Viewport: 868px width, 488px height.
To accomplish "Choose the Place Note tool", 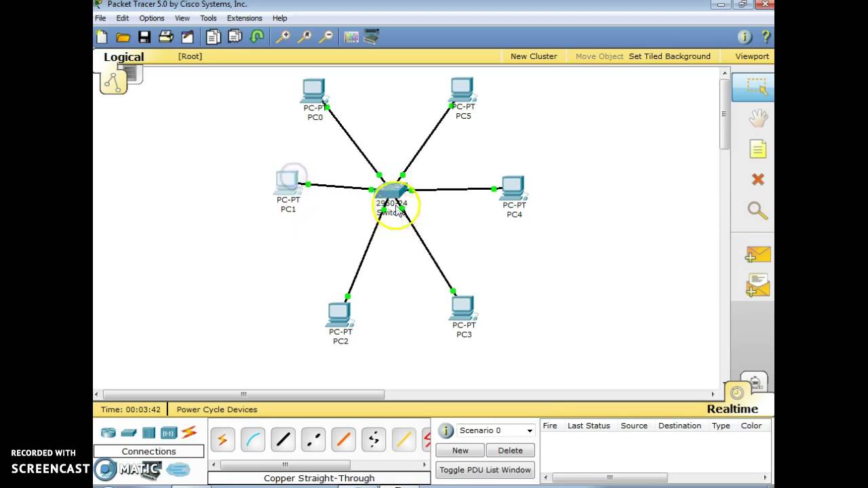I will click(x=757, y=149).
